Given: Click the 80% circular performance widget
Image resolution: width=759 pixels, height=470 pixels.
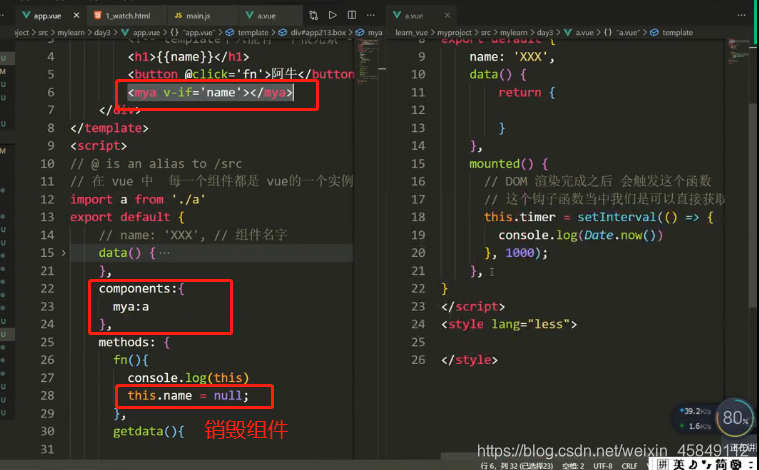Looking at the screenshot, I should pos(735,418).
